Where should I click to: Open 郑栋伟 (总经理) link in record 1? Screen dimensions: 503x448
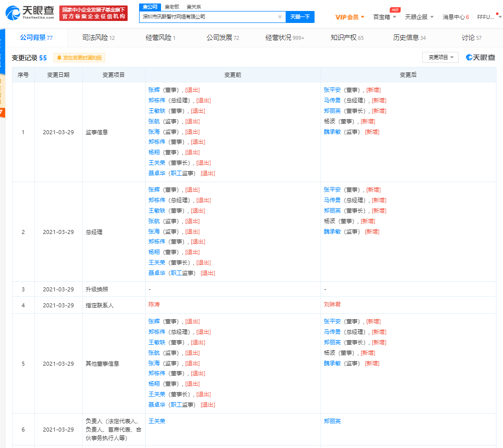tap(157, 100)
